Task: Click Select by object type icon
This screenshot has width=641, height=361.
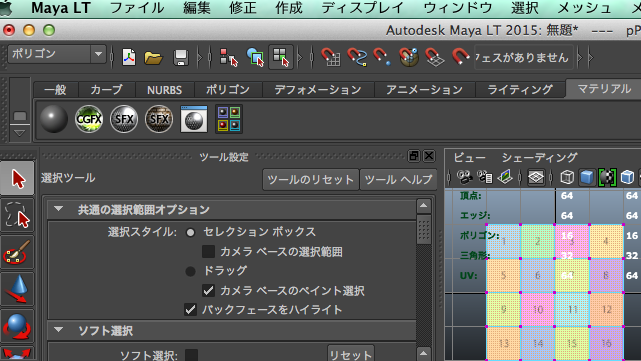Action: 255,57
